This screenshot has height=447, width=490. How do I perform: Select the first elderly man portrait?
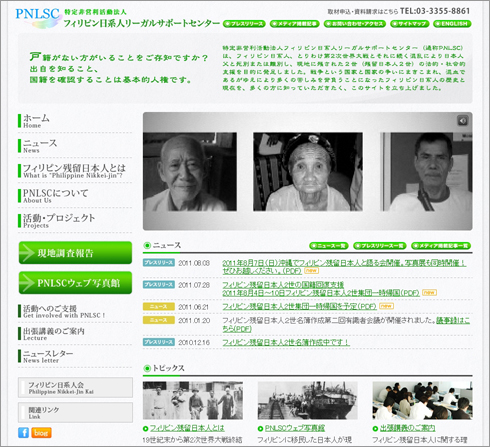coord(190,172)
